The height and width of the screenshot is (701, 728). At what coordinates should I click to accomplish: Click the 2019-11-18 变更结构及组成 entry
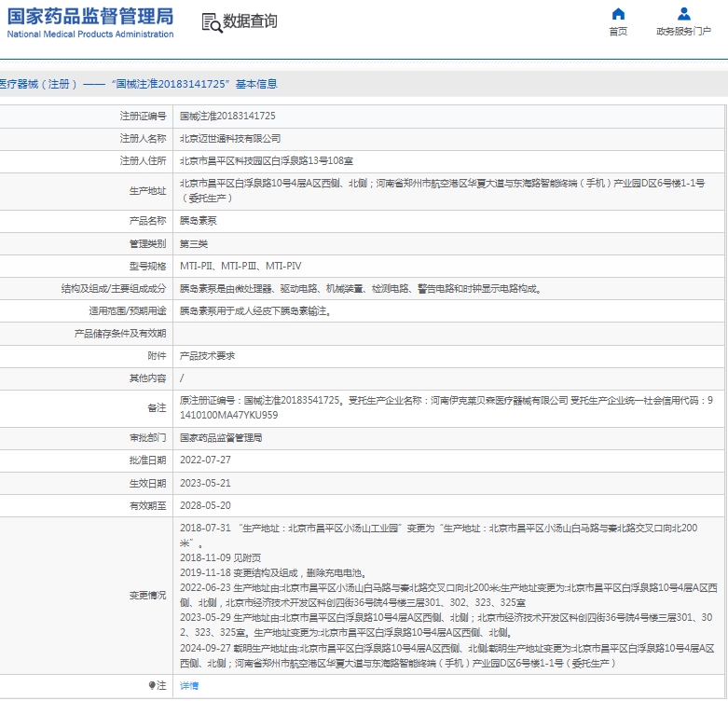coord(274,573)
